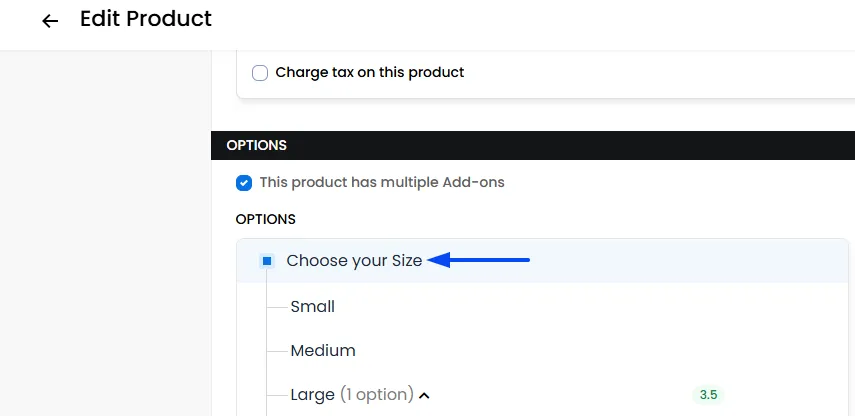Select the Large size option

click(x=312, y=394)
